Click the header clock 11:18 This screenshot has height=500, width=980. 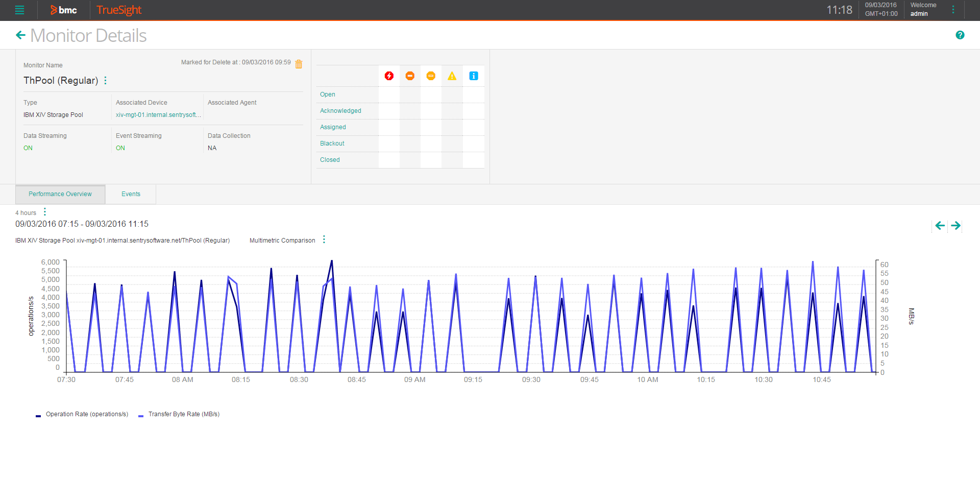coord(839,10)
